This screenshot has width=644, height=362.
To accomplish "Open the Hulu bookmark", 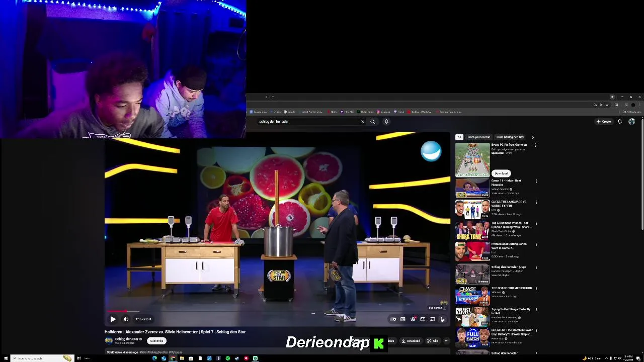I will [x=365, y=112].
